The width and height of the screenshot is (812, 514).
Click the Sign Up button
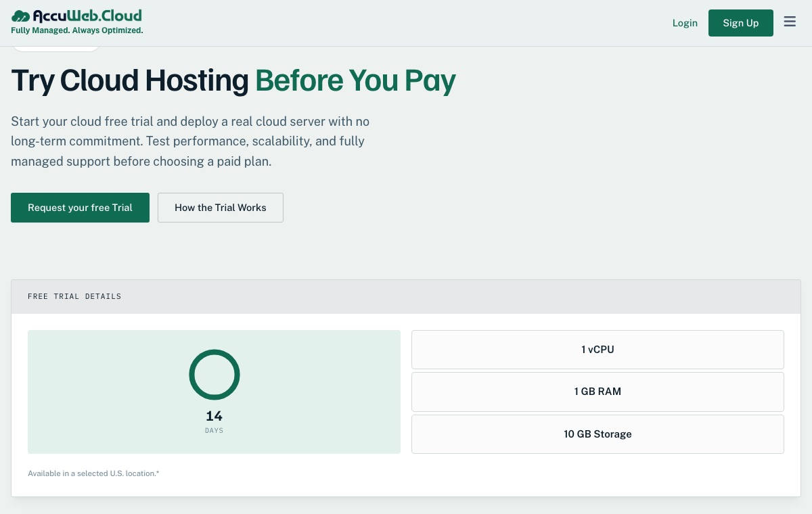point(741,23)
